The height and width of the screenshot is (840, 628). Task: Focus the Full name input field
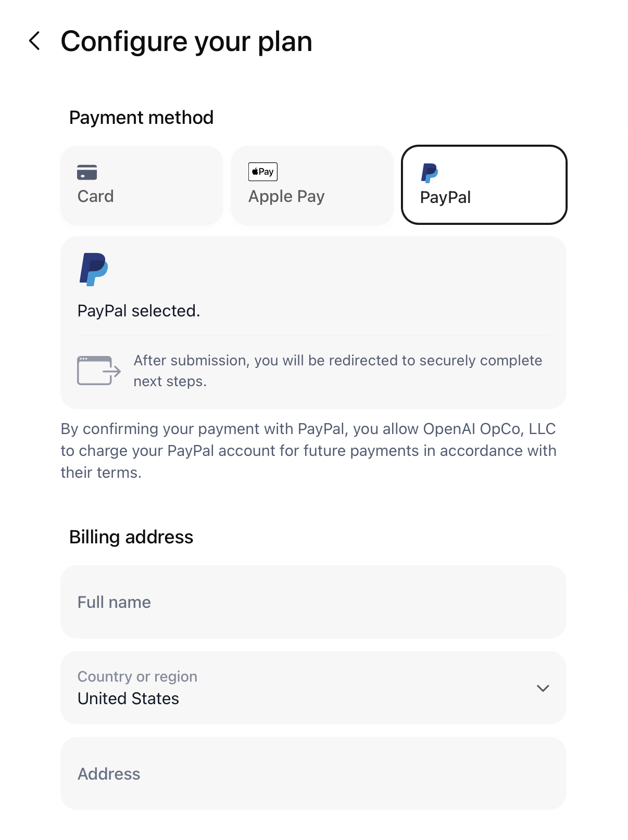pos(313,602)
